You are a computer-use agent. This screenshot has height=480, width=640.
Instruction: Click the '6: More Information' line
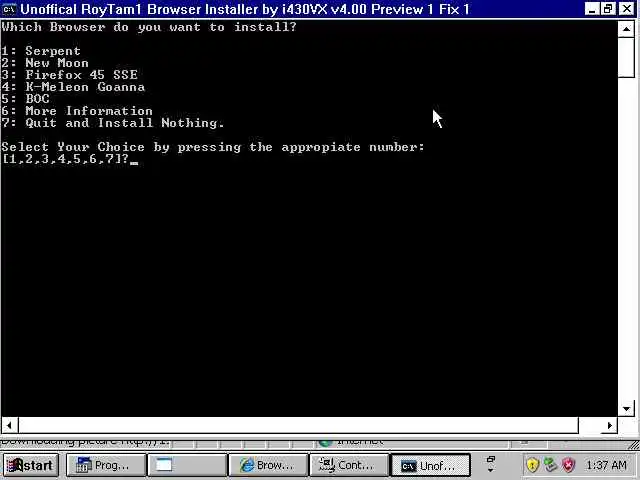click(77, 111)
